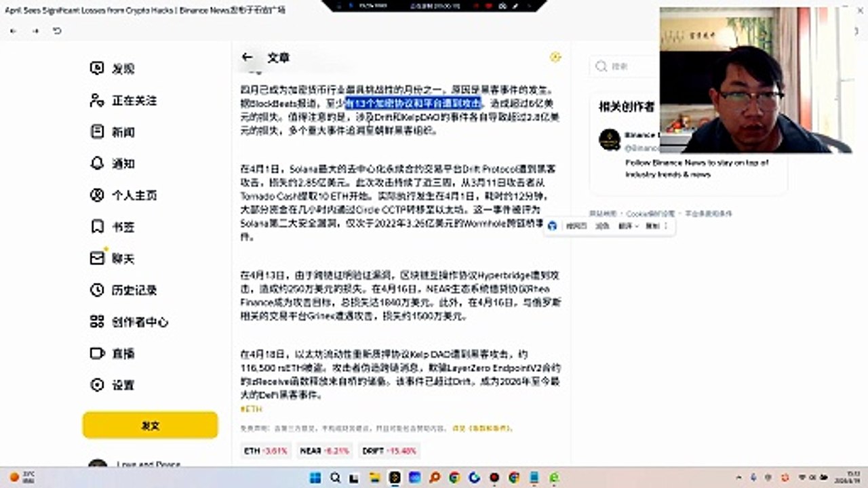Open the taskbar clock and date
This screenshot has width=868, height=488.
[x=848, y=478]
